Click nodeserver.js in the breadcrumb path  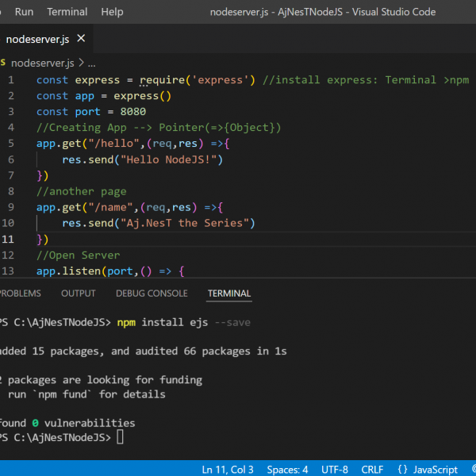42,63
